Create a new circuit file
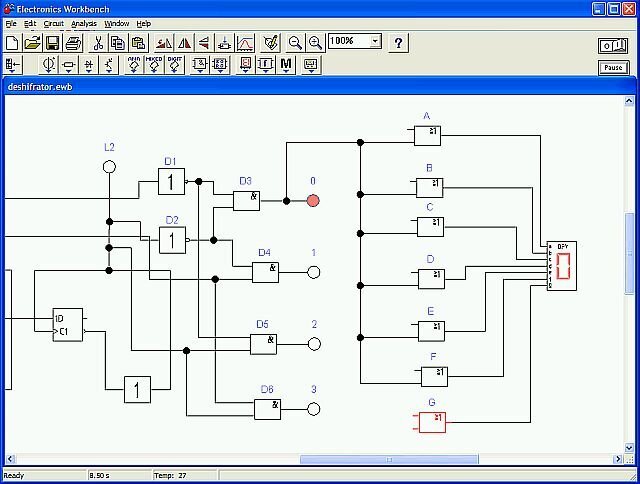This screenshot has height=484, width=640. (12, 42)
